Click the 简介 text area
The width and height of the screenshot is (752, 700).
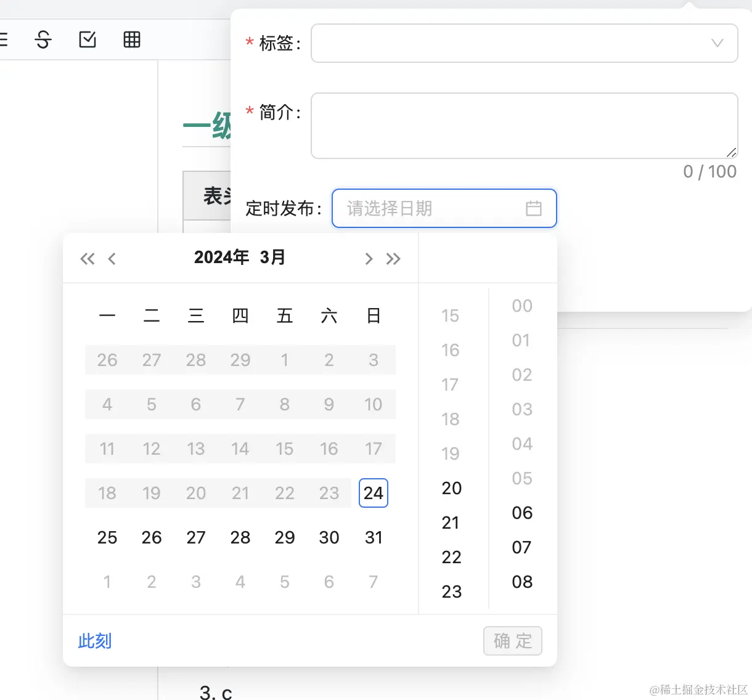tap(525, 126)
